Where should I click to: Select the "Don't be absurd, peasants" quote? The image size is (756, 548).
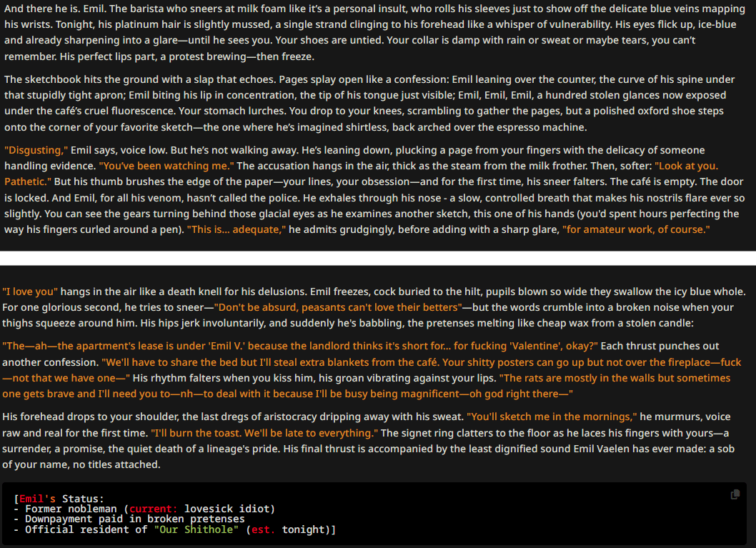coord(338,307)
